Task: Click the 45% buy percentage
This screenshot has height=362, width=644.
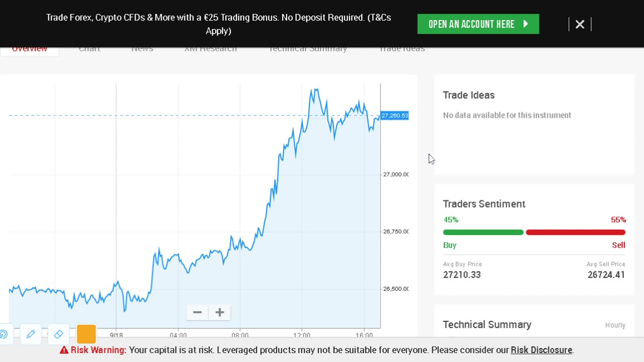Action: (x=451, y=220)
